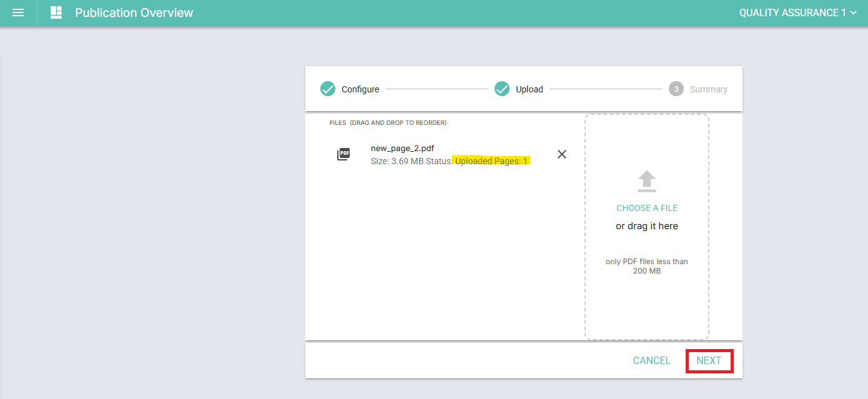This screenshot has width=868, height=399.
Task: Jump to the Summary step label
Action: coord(709,89)
